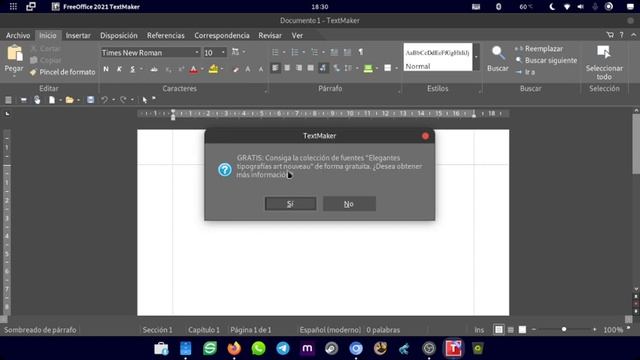The height and width of the screenshot is (360, 640).
Task: Click the paragraph borders icon
Action: (387, 68)
